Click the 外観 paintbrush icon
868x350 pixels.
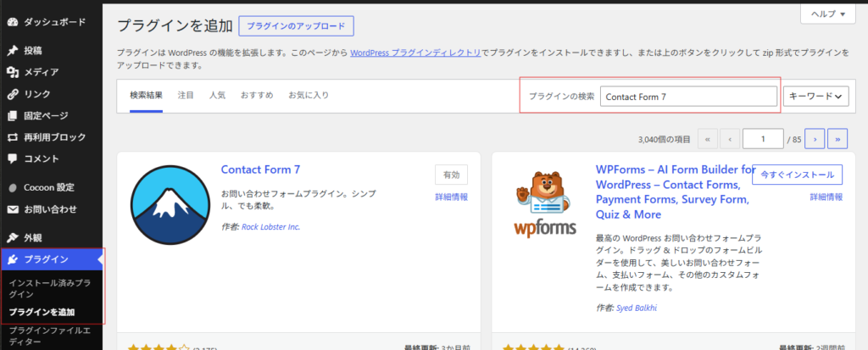point(13,238)
